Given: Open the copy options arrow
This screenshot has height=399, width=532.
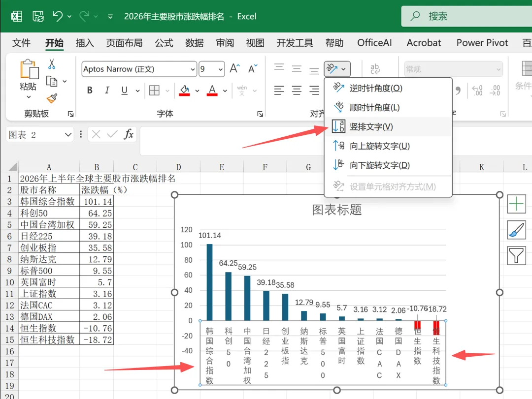Looking at the screenshot, I should point(65,81).
